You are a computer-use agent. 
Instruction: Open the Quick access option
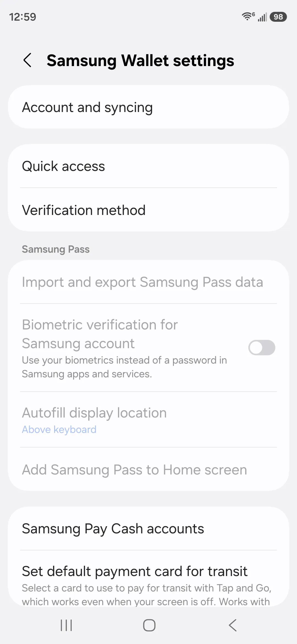coord(148,166)
